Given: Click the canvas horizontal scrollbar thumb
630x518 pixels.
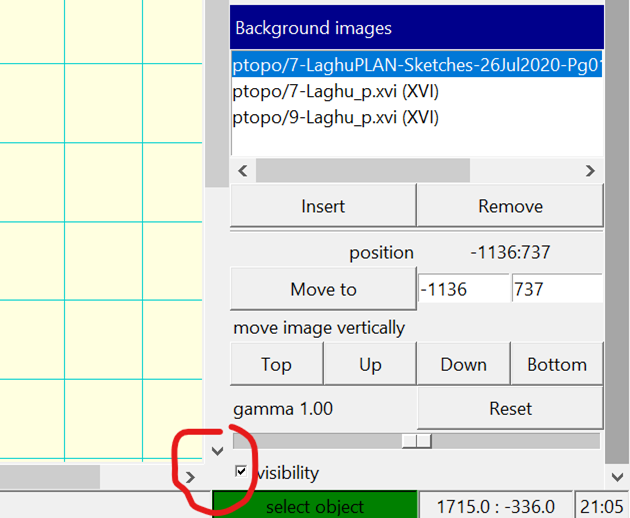Looking at the screenshot, I should coord(49,477).
